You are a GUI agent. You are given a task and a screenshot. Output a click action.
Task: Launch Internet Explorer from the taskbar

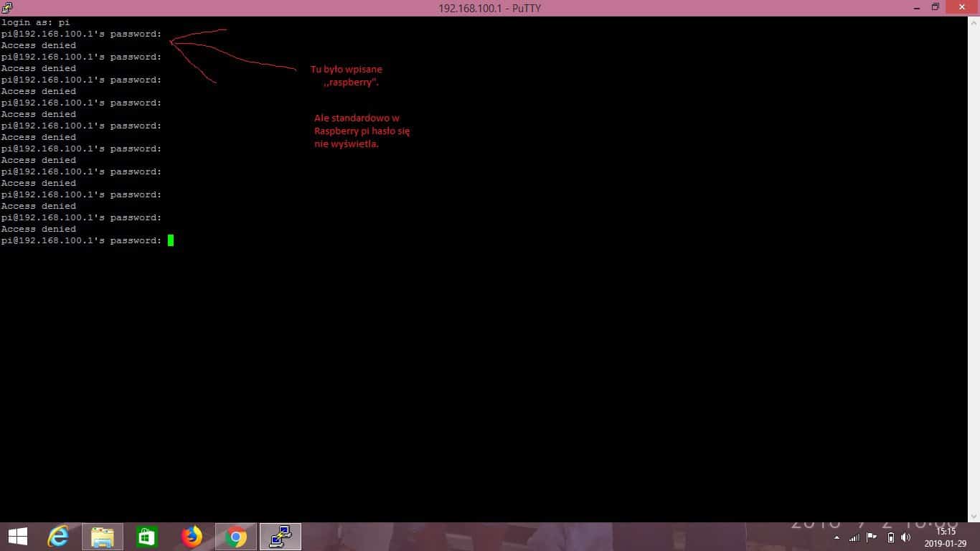click(58, 537)
